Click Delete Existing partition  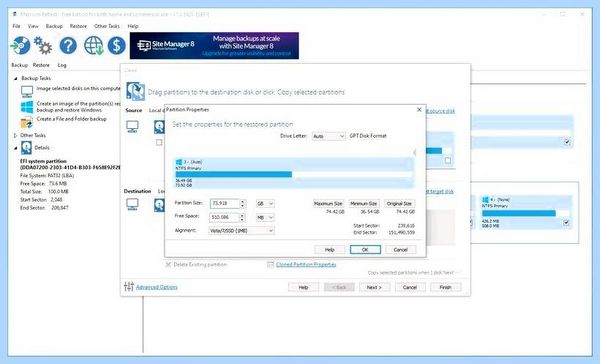point(200,264)
